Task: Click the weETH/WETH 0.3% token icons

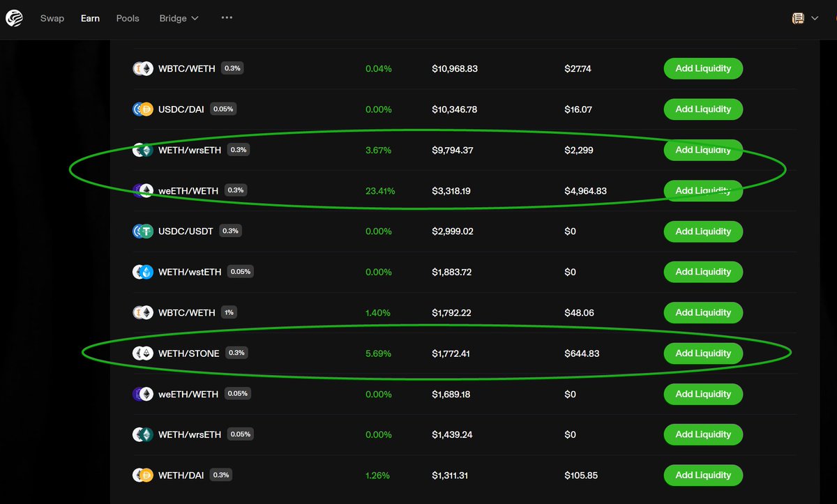Action: (x=142, y=190)
